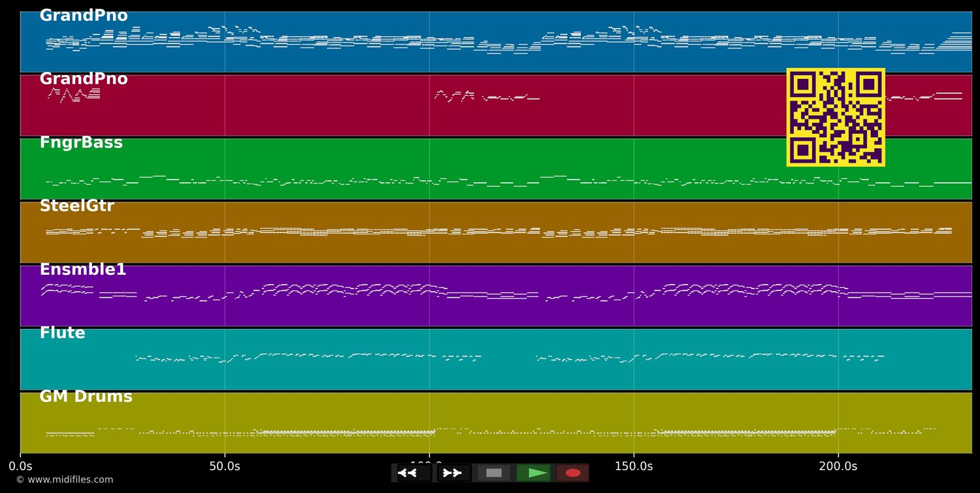The image size is (980, 493).
Task: Open the www.midifiles.com copyright link
Action: (65, 480)
